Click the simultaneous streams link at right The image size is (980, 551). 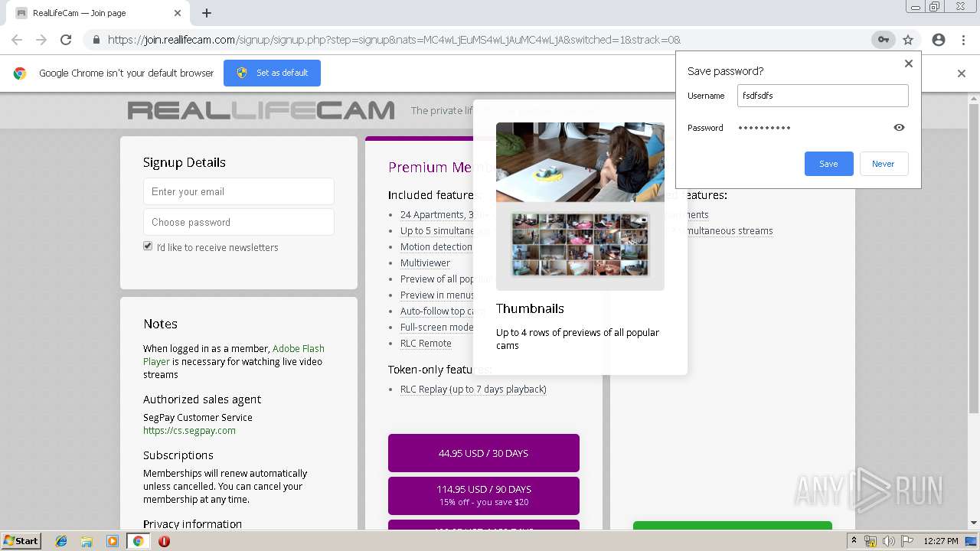(725, 230)
